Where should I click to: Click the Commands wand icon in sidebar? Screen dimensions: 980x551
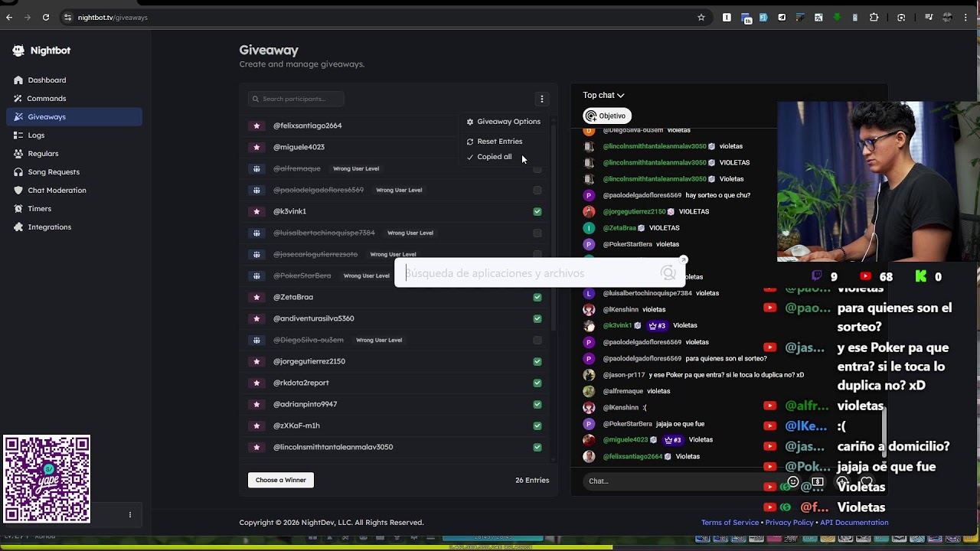[x=18, y=98]
